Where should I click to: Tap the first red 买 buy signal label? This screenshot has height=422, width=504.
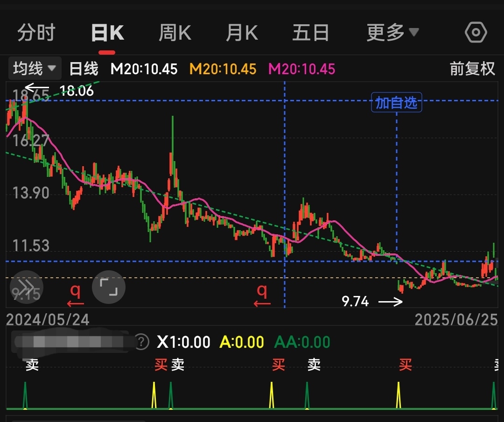coord(161,365)
